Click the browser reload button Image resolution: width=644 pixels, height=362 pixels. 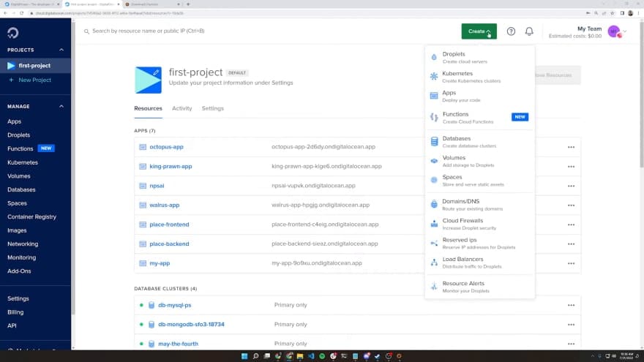click(x=21, y=13)
